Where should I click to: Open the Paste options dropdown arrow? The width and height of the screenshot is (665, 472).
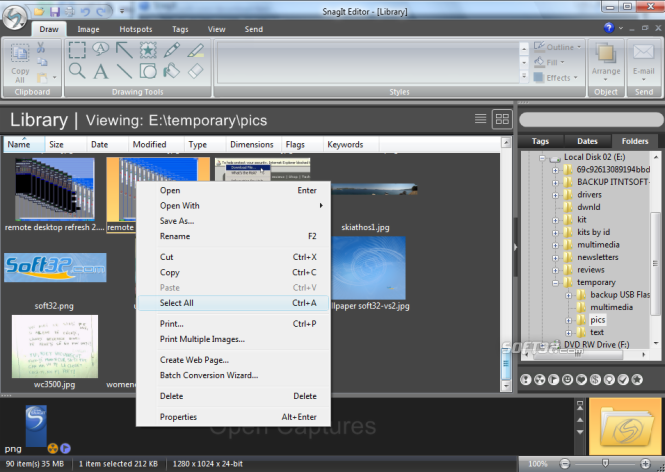[x=55, y=78]
